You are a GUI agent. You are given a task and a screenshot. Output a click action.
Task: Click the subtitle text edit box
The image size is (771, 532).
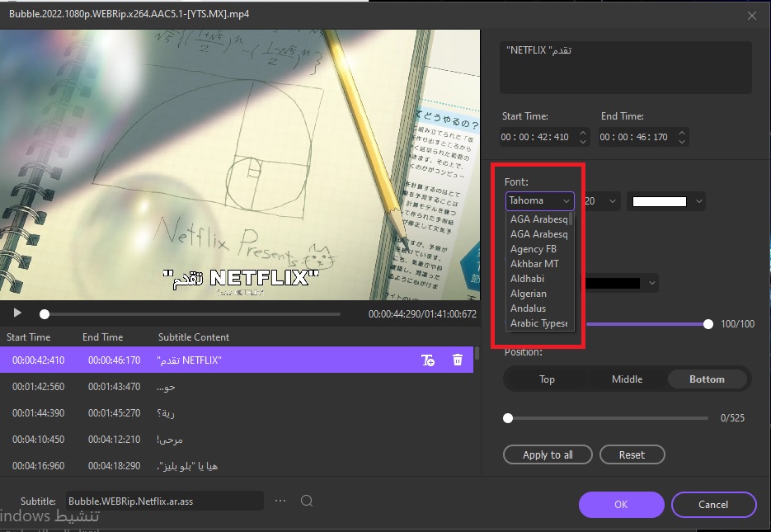627,68
